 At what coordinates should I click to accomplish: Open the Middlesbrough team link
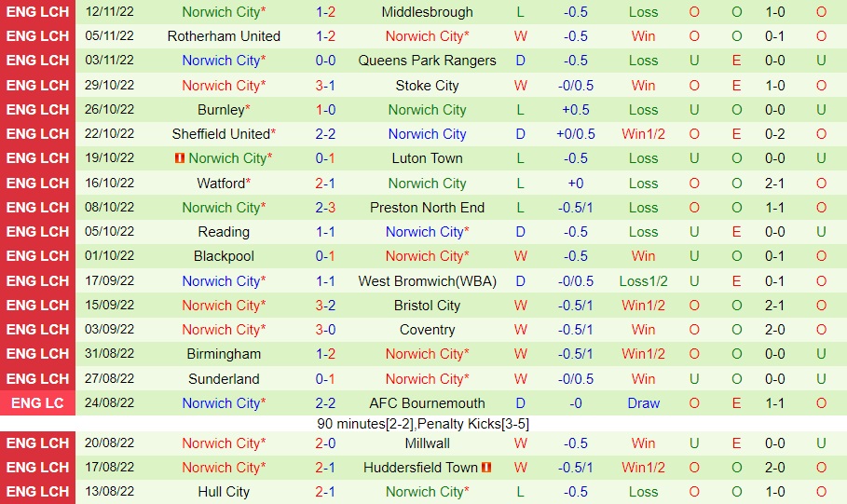[x=427, y=12]
